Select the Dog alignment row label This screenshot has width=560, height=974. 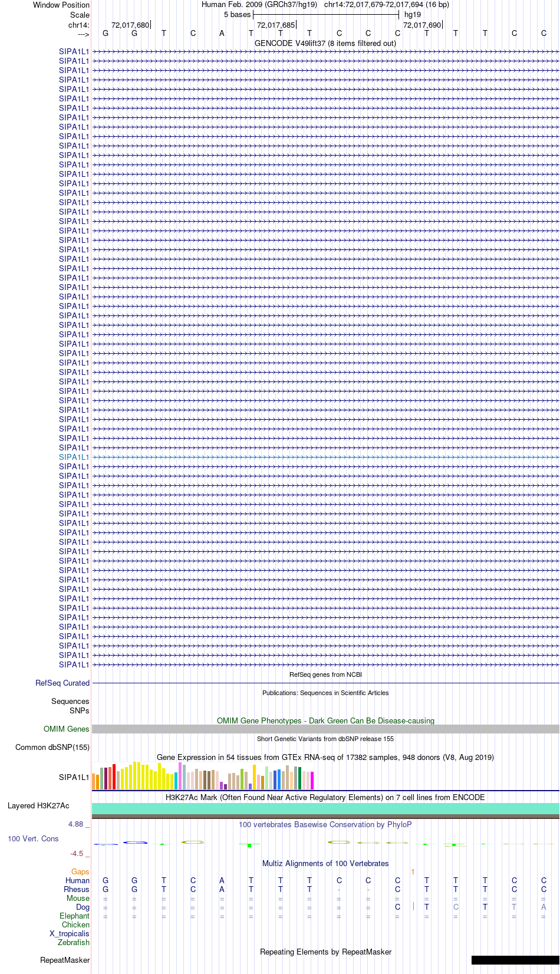[83, 907]
